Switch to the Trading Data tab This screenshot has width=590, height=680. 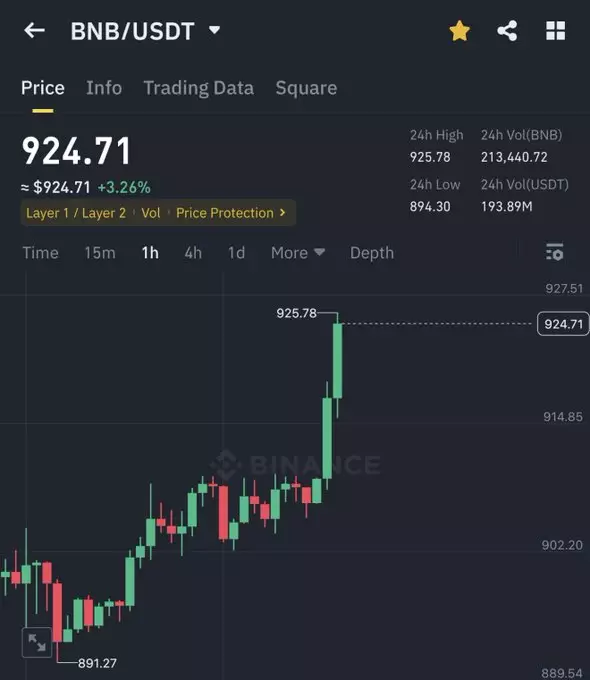[199, 88]
